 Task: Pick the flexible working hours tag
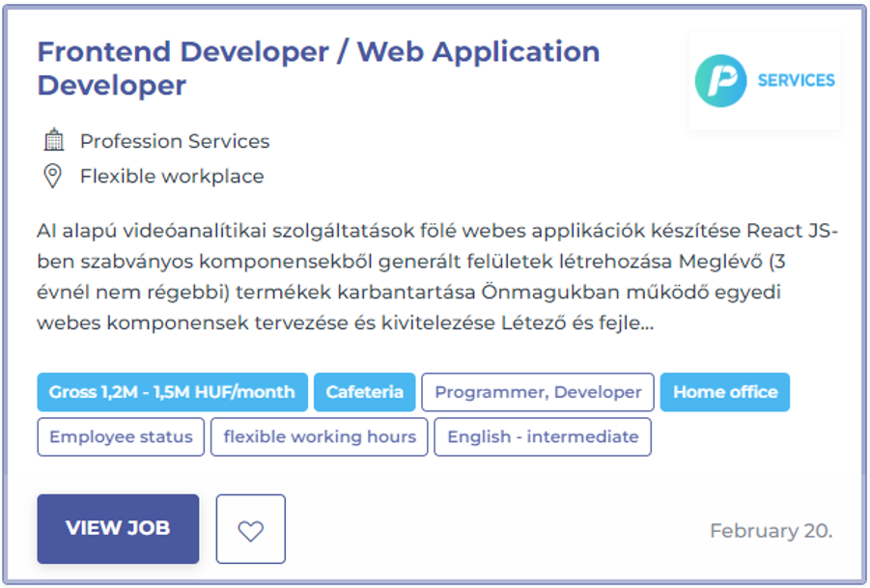coord(320,436)
